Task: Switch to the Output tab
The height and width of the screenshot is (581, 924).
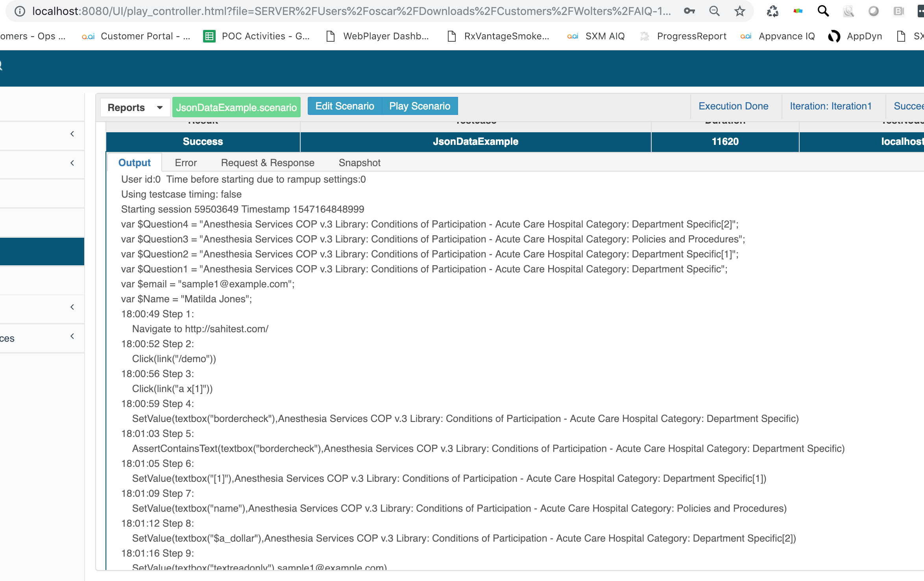Action: pos(134,163)
